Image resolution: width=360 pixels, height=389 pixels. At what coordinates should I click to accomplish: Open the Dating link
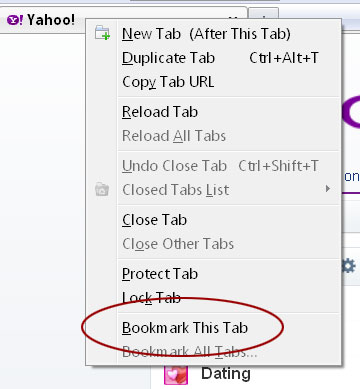click(226, 374)
